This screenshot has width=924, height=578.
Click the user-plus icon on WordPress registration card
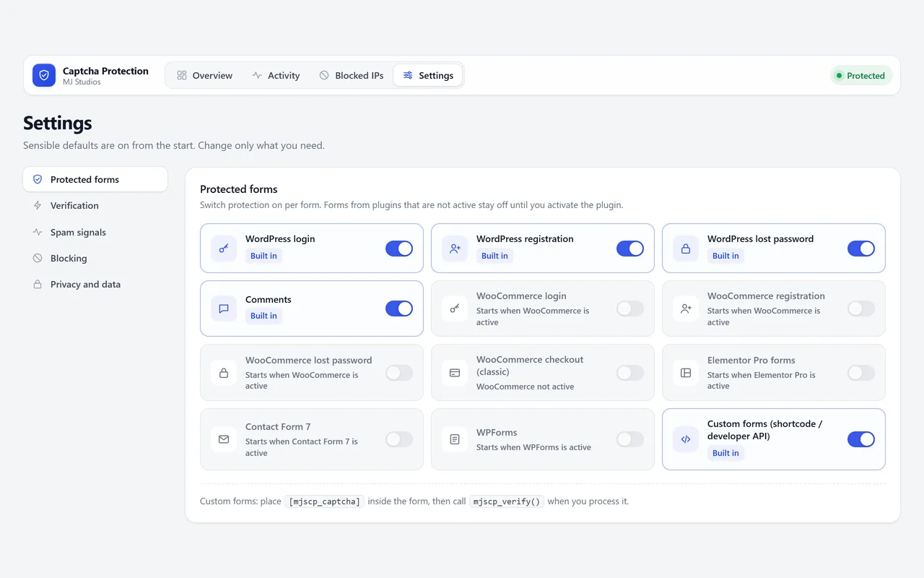click(x=455, y=249)
